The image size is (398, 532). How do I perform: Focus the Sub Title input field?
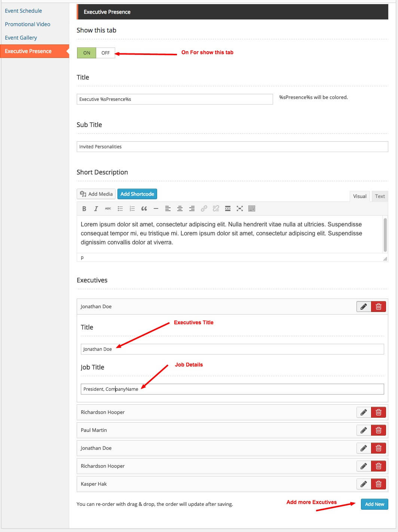(232, 147)
